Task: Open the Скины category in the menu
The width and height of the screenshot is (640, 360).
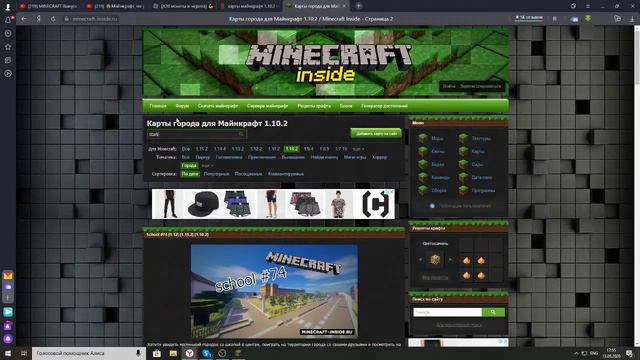Action: 438,151
